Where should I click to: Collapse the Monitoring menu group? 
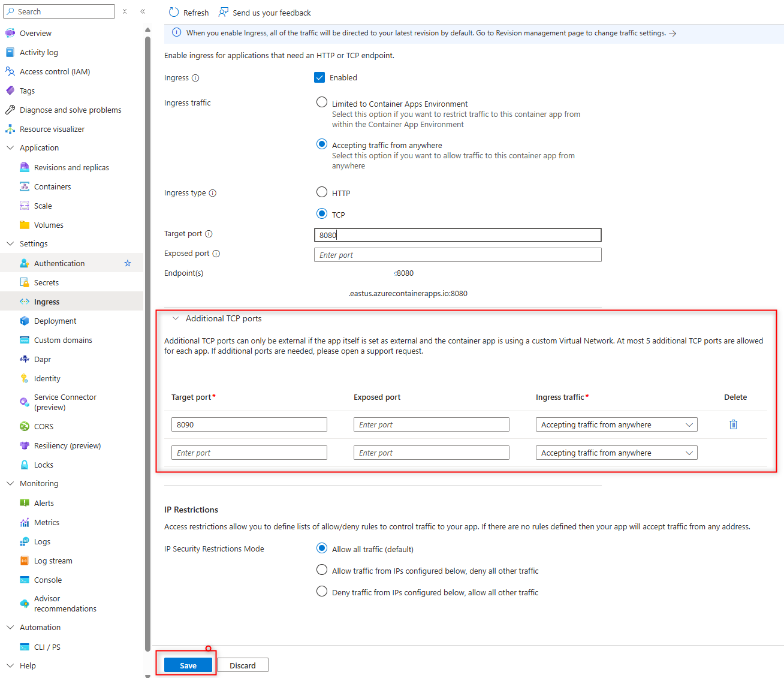pyautogui.click(x=10, y=483)
